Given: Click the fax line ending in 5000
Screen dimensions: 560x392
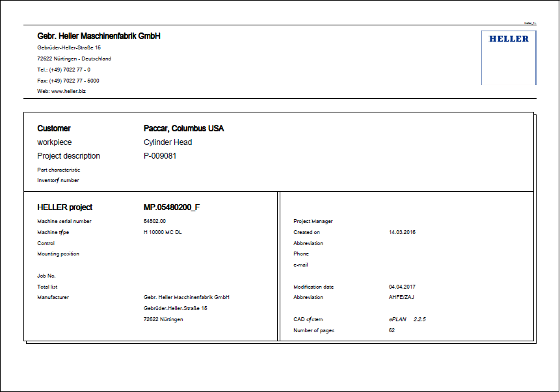Looking at the screenshot, I should (68, 81).
